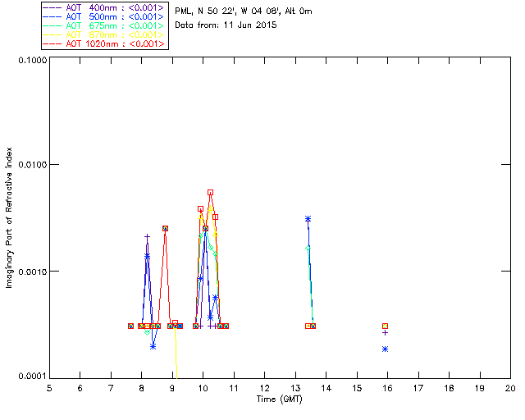Click the highest red square peak marker
This screenshot has height=420, width=525.
point(210,193)
